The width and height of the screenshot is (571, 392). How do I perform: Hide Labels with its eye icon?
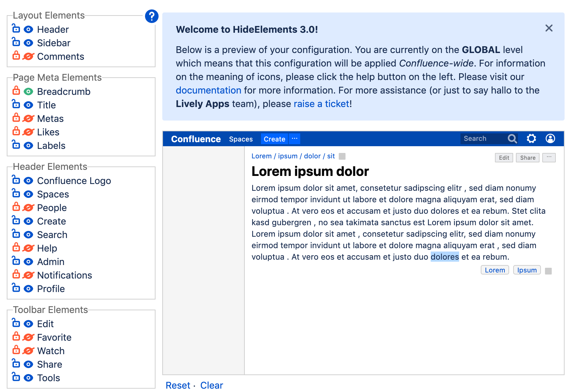pos(28,146)
